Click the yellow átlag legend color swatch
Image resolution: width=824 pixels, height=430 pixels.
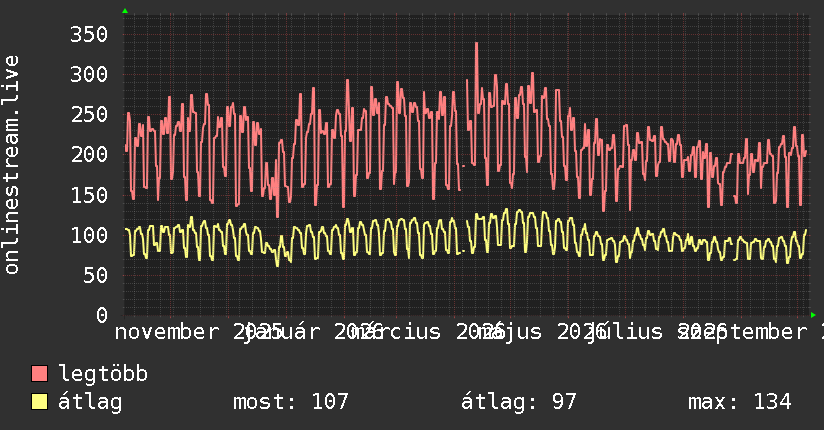(39, 401)
